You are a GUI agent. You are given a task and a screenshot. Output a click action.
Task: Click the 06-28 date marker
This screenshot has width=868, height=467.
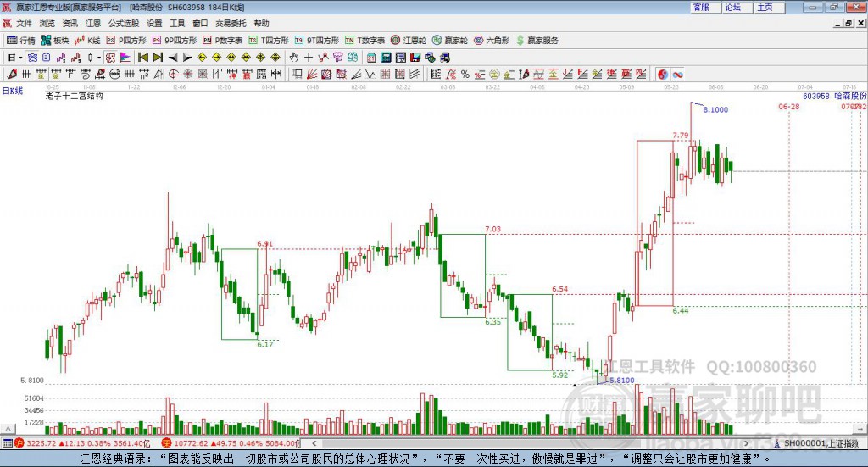click(x=789, y=106)
